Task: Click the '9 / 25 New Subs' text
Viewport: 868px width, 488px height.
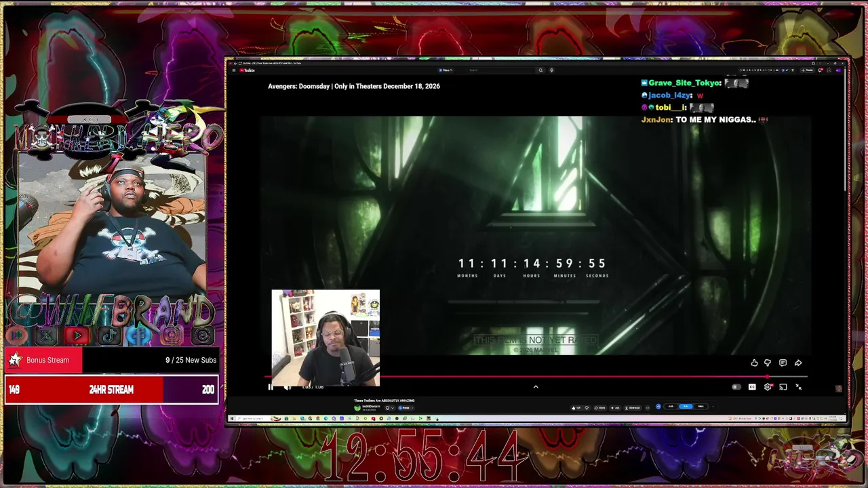Action: coord(191,360)
